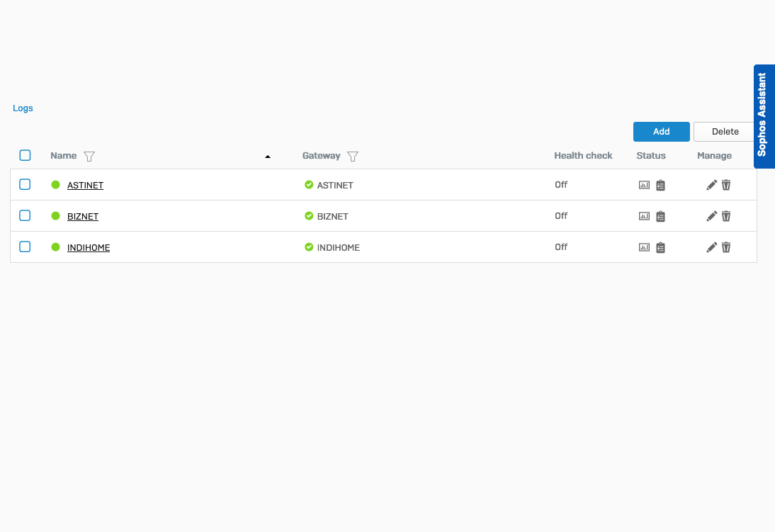
Task: Delete the BIZNET row using the trash icon
Action: (726, 216)
